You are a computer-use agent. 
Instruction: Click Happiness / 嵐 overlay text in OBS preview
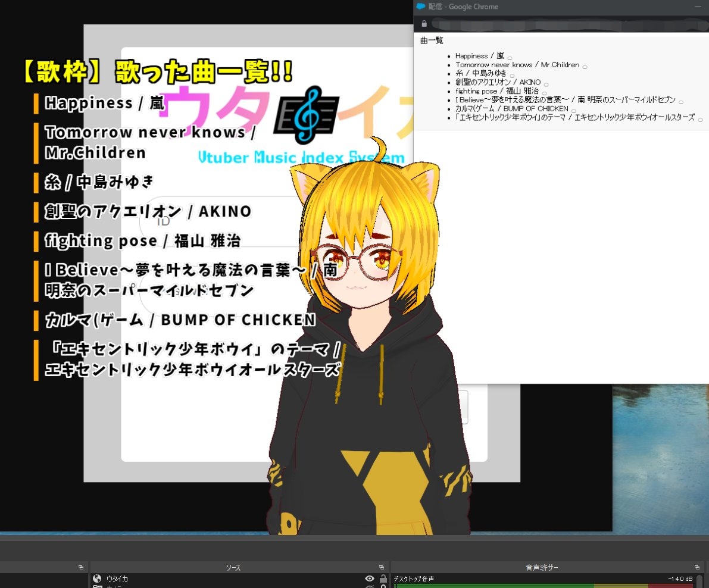pos(104,103)
